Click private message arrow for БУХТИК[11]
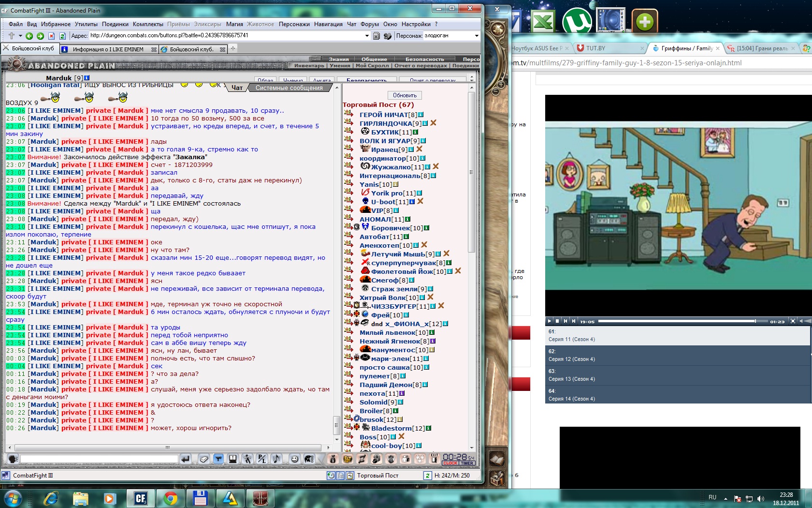 click(348, 131)
